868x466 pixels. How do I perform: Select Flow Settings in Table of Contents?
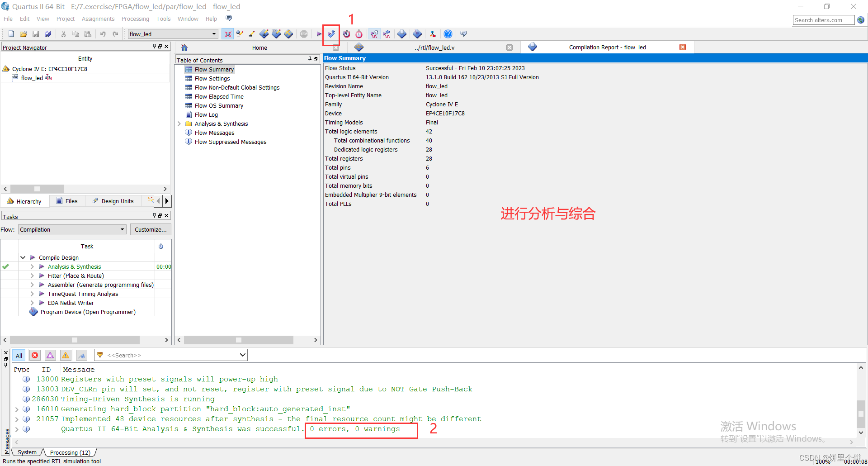[x=212, y=78]
